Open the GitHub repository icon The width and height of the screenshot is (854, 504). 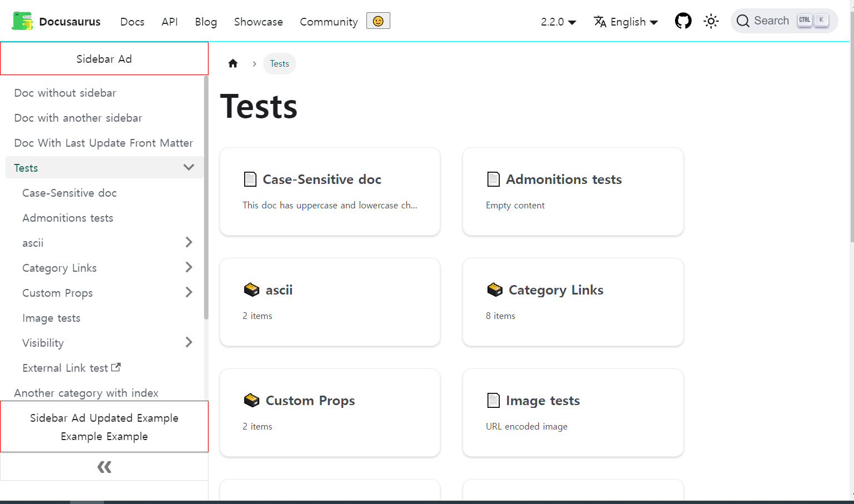pos(683,21)
